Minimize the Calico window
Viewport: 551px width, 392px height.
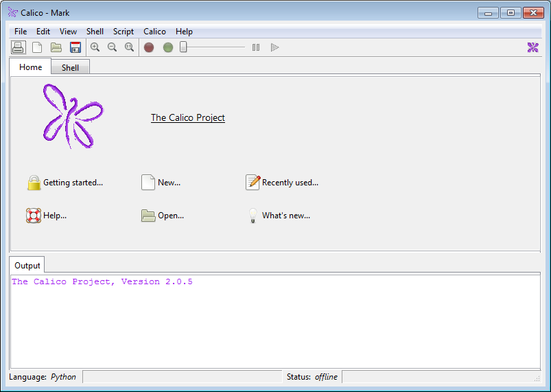pos(488,13)
